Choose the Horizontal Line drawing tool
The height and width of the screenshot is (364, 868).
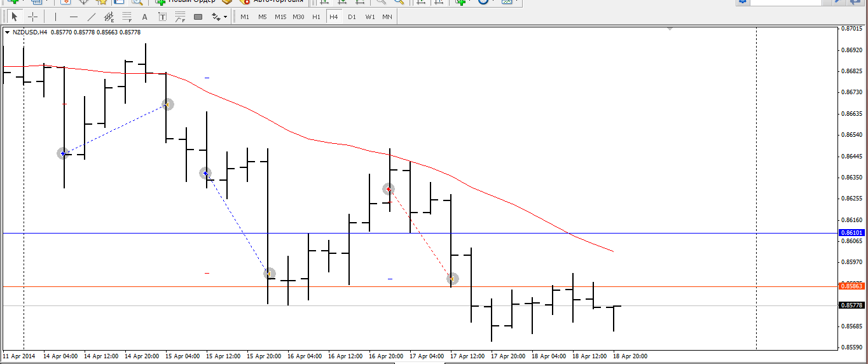click(x=74, y=17)
